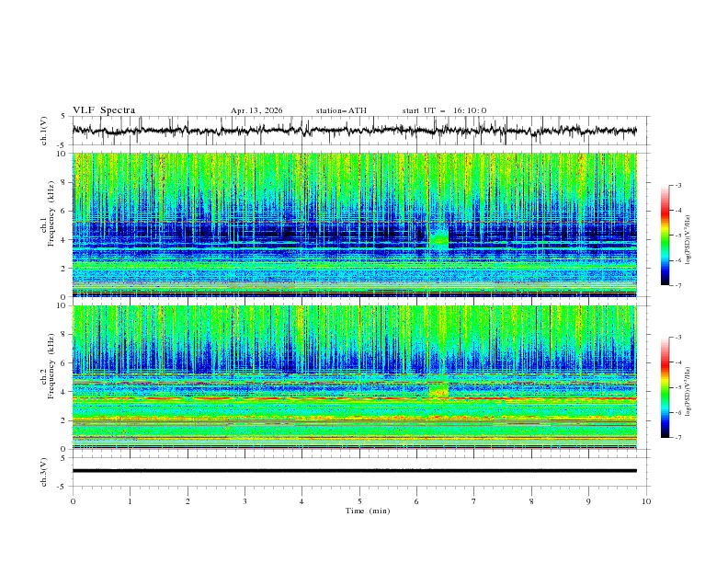Click the 'ch.1(V)' axis label
Viewport: 728px width, 563px height.
44,131
